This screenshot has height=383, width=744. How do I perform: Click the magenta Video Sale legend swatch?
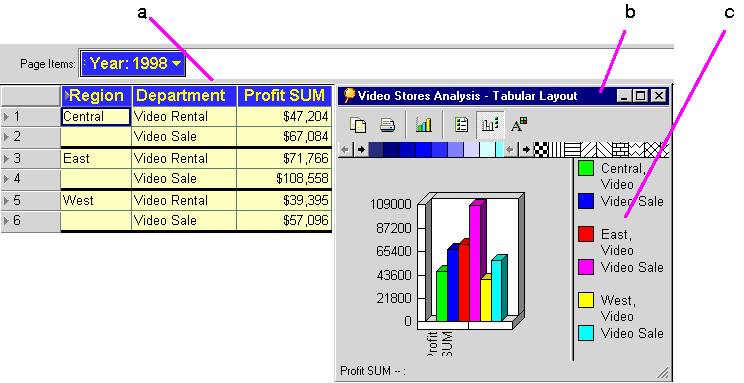[586, 267]
